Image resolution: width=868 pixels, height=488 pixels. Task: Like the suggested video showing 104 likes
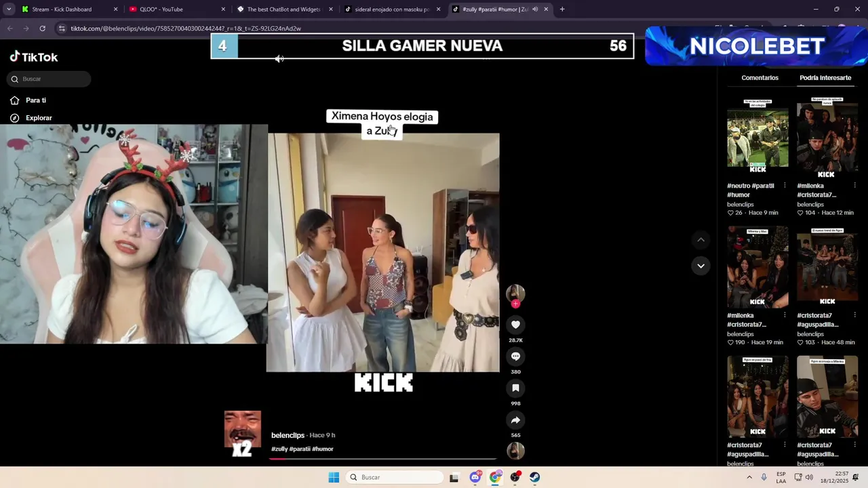click(800, 213)
